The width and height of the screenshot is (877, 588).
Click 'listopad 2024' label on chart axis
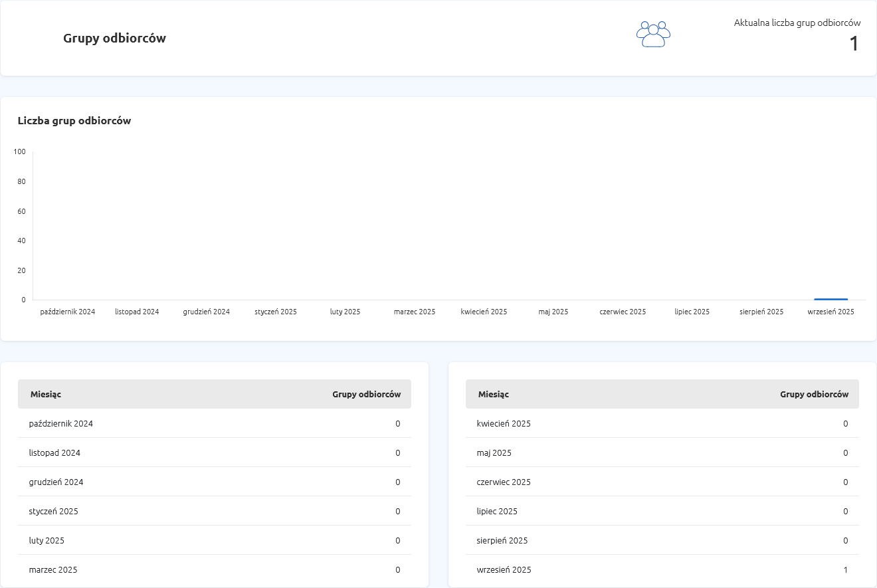pos(137,312)
